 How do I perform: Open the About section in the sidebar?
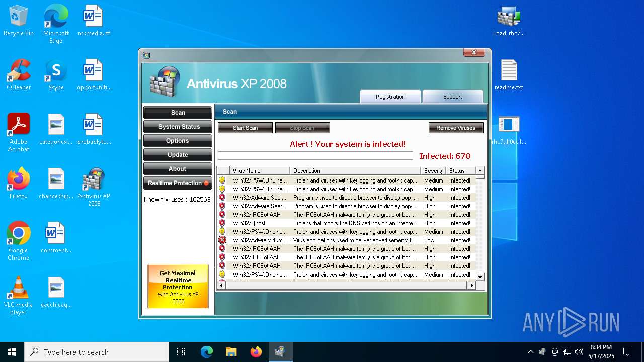[178, 169]
